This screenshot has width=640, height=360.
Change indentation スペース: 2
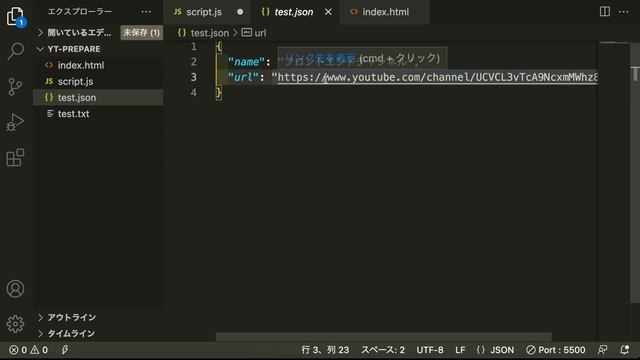click(x=382, y=350)
